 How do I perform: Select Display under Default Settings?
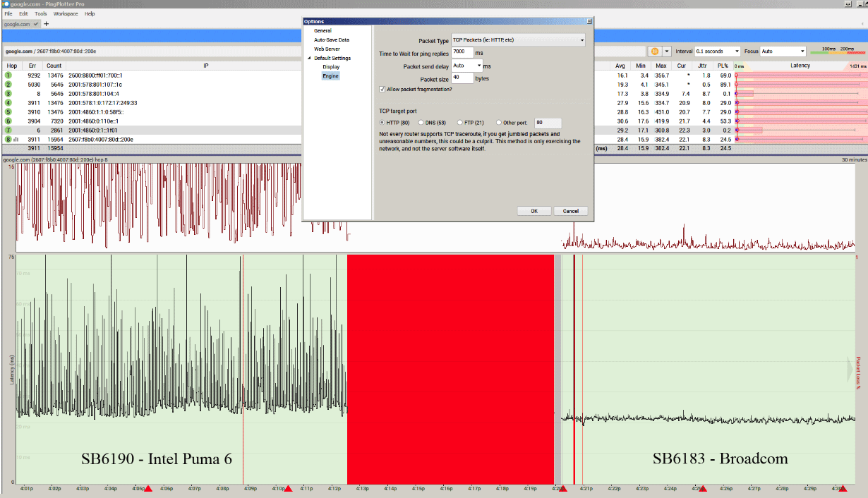pos(331,67)
